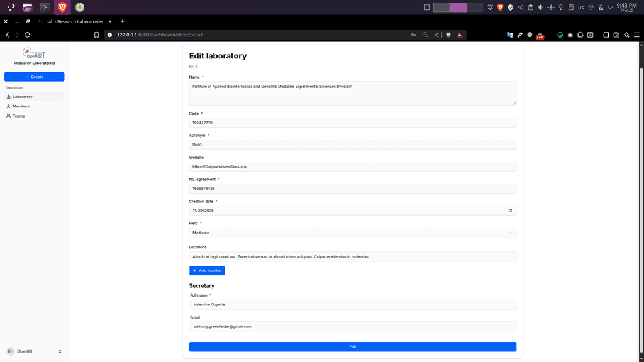Click the green download app in panel
644x362 pixels.
tap(80, 7)
